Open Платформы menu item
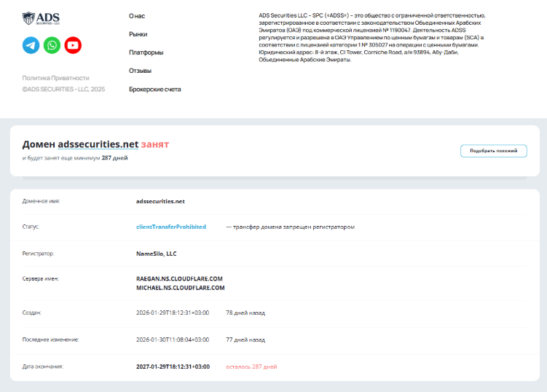Image resolution: width=547 pixels, height=392 pixels. [x=146, y=52]
